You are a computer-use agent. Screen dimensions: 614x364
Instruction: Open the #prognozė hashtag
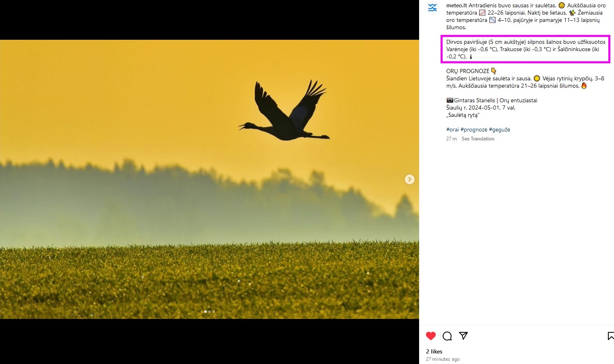[474, 130]
